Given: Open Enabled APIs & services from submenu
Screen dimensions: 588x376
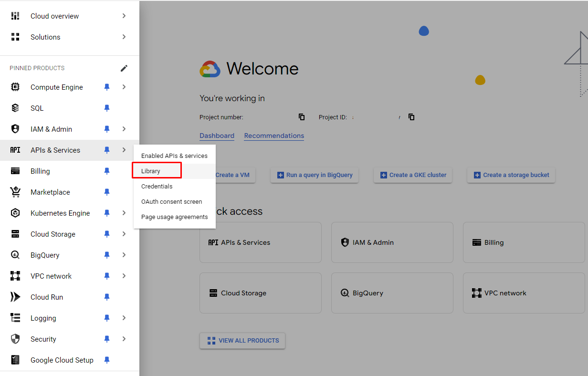Looking at the screenshot, I should point(175,156).
